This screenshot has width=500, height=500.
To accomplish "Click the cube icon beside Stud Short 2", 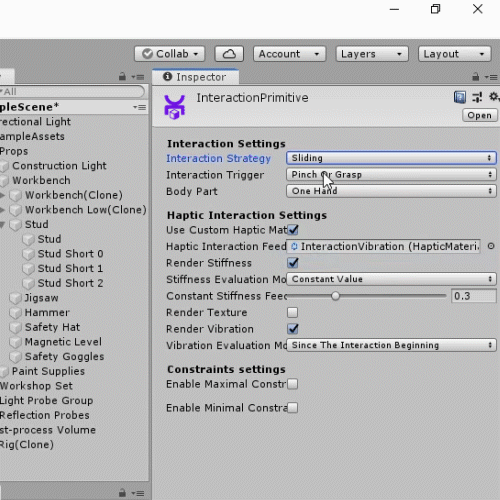I will click(x=28, y=283).
